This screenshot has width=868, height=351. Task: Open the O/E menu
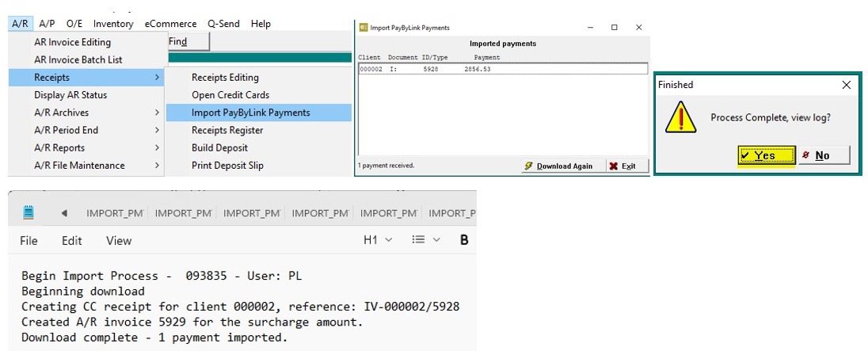pyautogui.click(x=74, y=24)
